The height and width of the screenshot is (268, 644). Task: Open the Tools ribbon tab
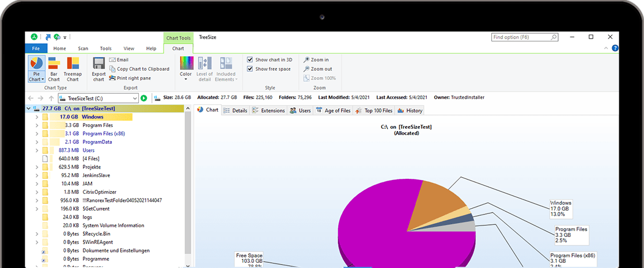pos(106,48)
